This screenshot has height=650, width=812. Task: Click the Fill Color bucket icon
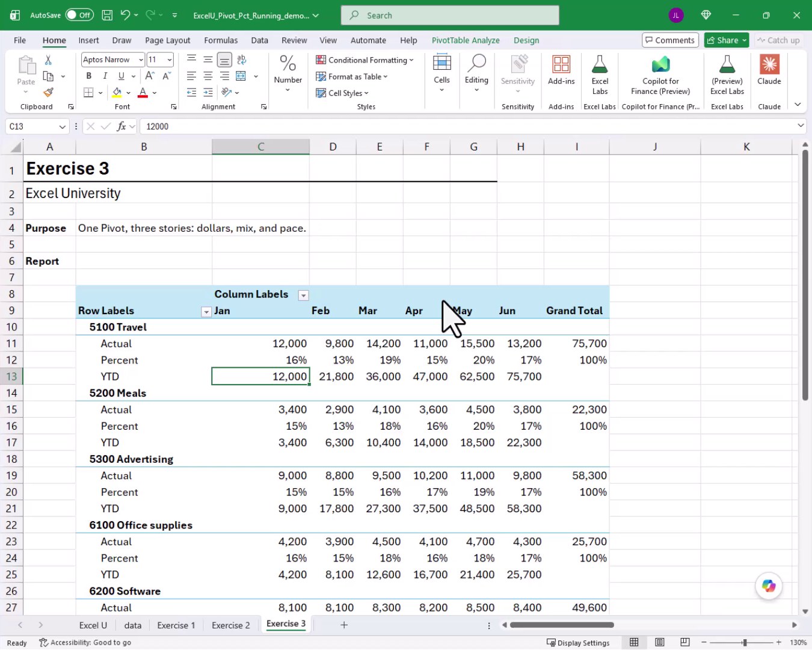117,93
